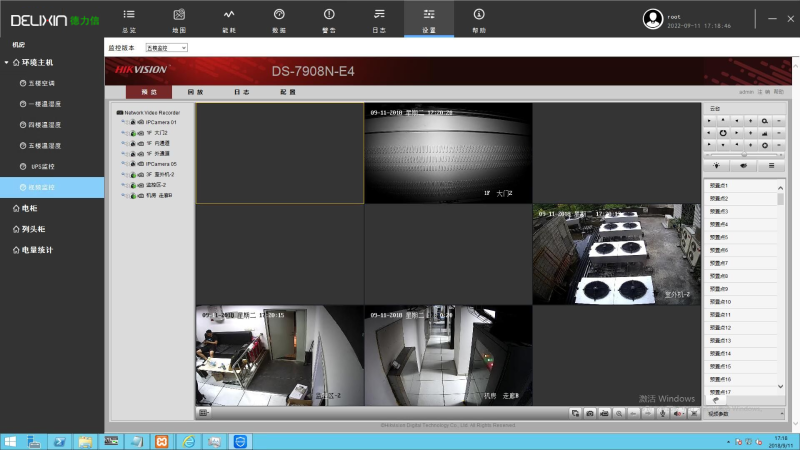Image resolution: width=800 pixels, height=450 pixels.
Task: Open the 地图 map icon in top navigation
Action: click(179, 14)
